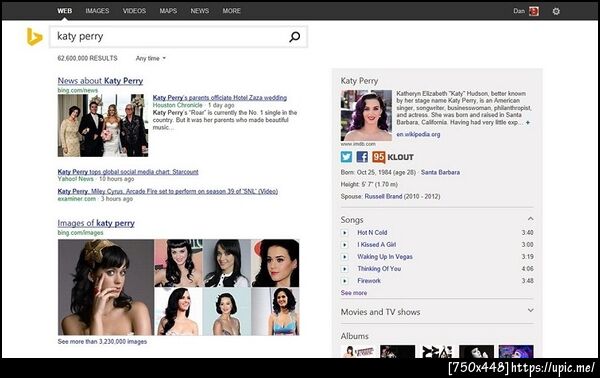
Task: Open the Waking Up In Vegas song title
Action: click(x=385, y=257)
